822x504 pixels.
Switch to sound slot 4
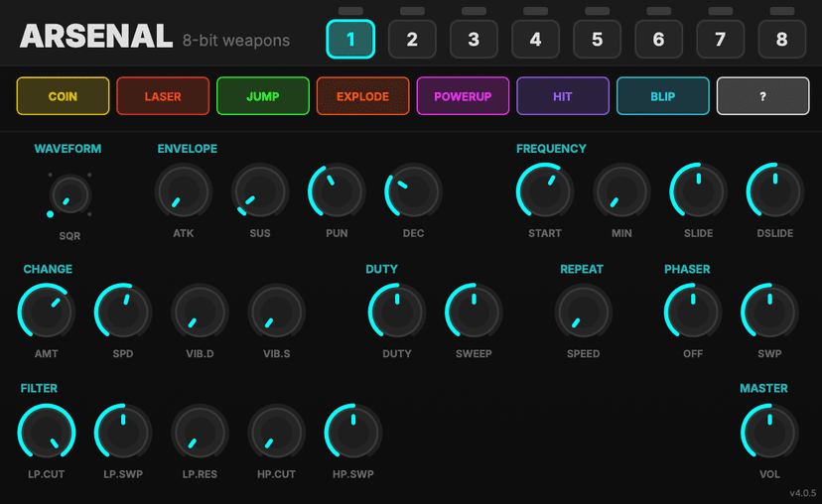535,40
